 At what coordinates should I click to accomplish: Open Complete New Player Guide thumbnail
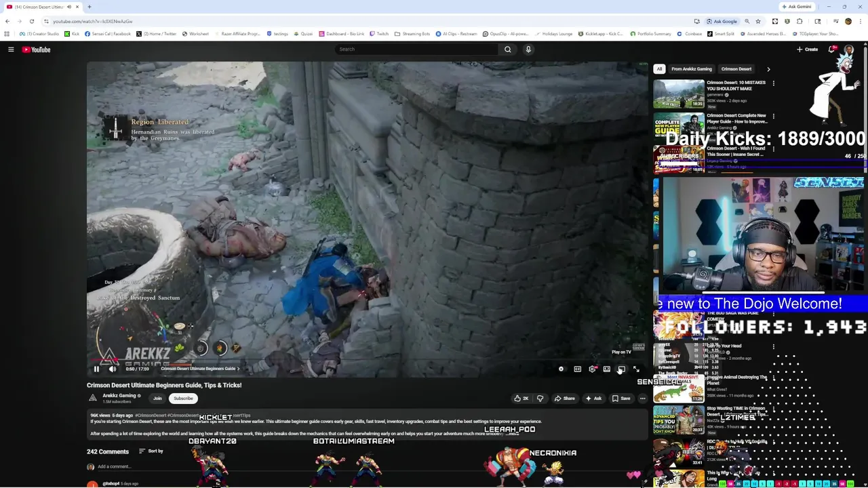(679, 127)
